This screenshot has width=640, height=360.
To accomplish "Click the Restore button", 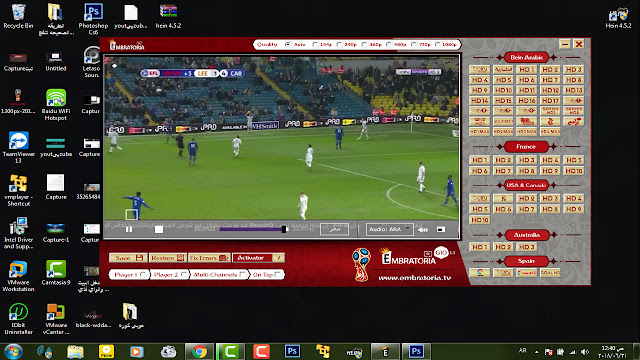I will 167,258.
